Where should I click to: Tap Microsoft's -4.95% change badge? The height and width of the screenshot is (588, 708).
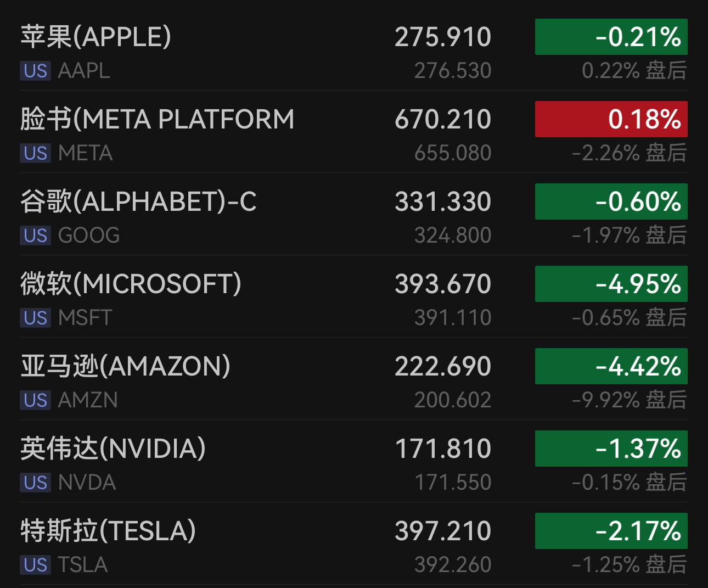click(611, 284)
